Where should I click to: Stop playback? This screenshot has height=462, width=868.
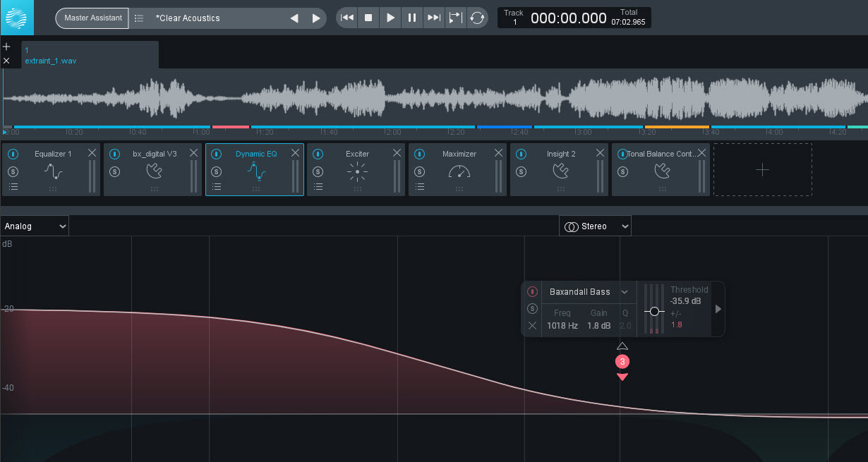pos(368,18)
